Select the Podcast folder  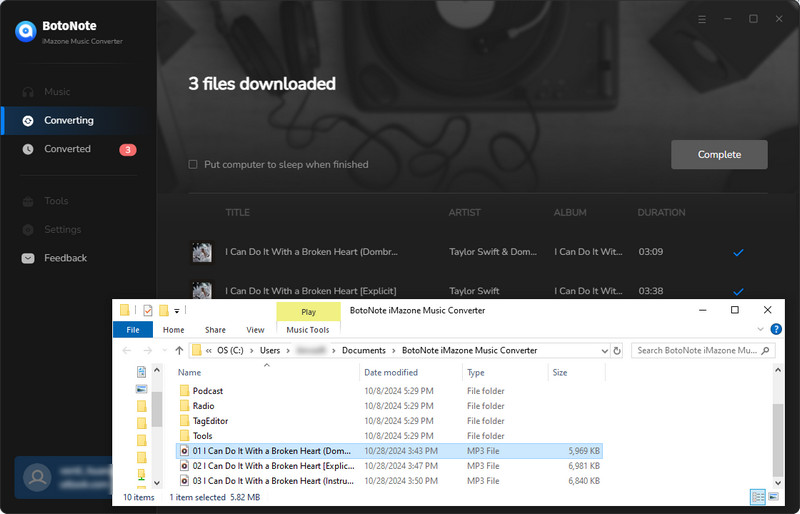(x=208, y=391)
